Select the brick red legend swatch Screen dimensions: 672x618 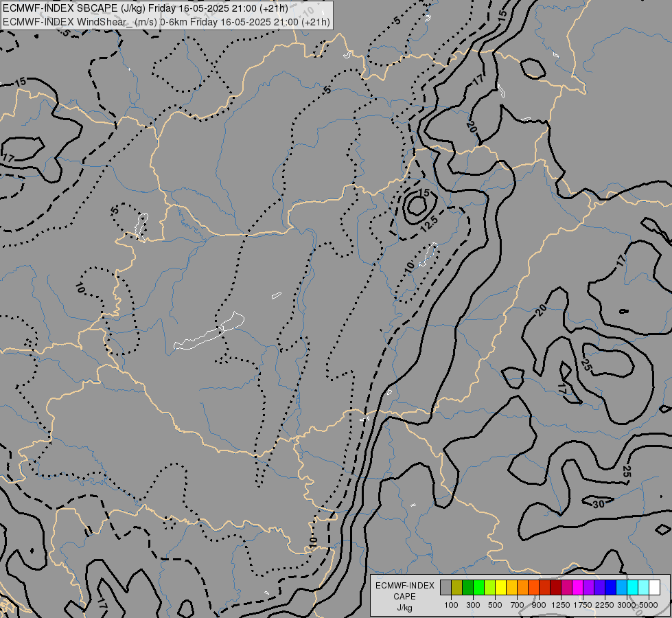coord(545,587)
